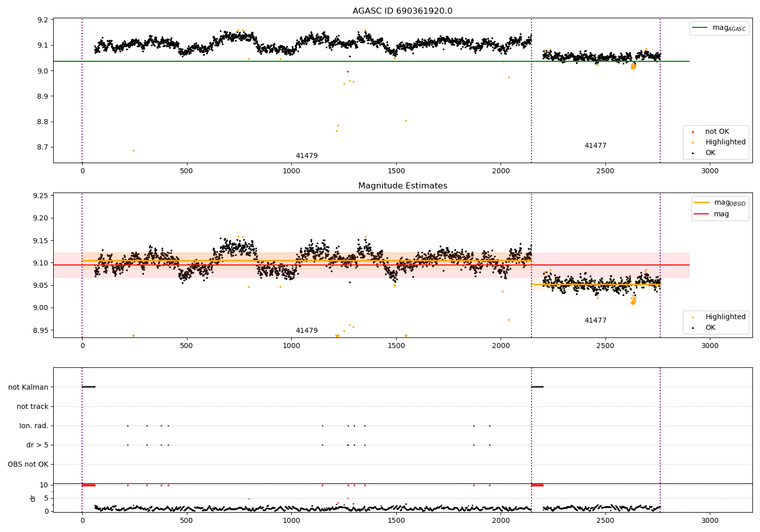Click obsid label '41479' in Magnitude Estimates plot
760x532 pixels.
307,331
